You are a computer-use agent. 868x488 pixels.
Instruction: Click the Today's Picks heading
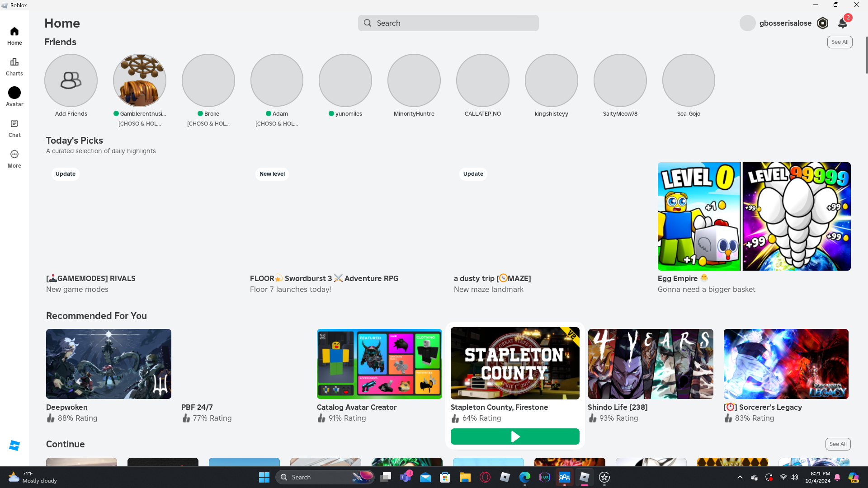(x=75, y=141)
